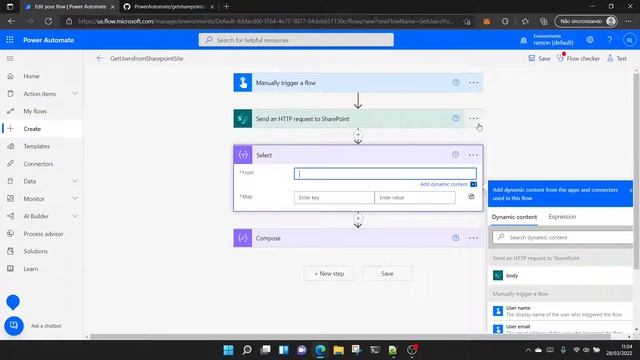This screenshot has height=360, width=640.
Task: Click the Select action icon
Action: (243, 155)
